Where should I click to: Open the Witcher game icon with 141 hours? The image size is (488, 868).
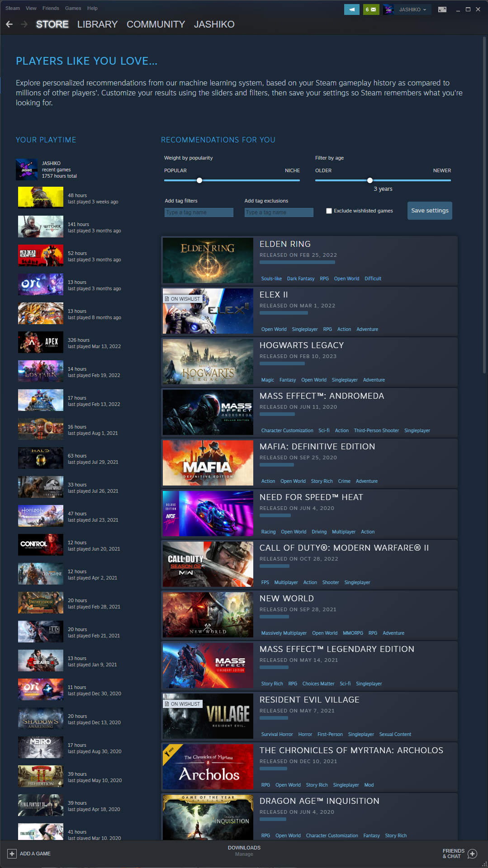41,226
